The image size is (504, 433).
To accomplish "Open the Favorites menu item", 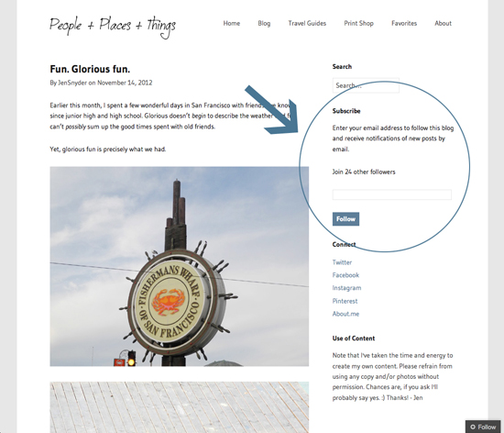I will 404,23.
